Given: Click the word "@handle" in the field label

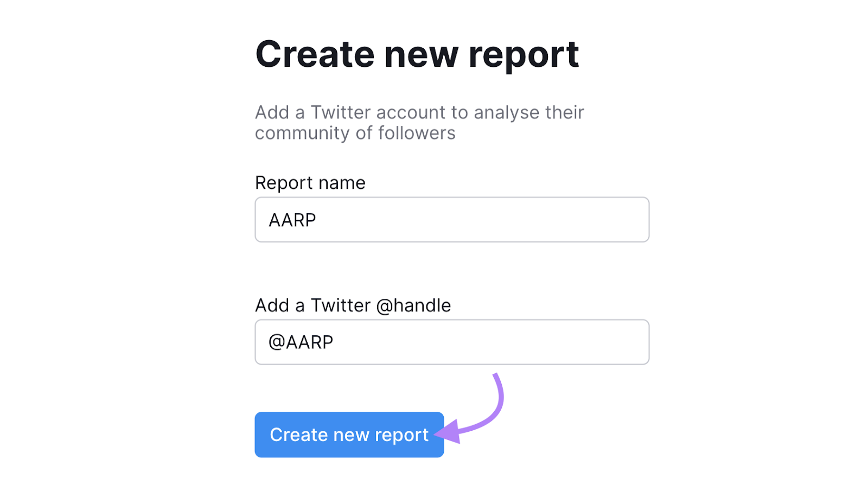Looking at the screenshot, I should (x=413, y=305).
